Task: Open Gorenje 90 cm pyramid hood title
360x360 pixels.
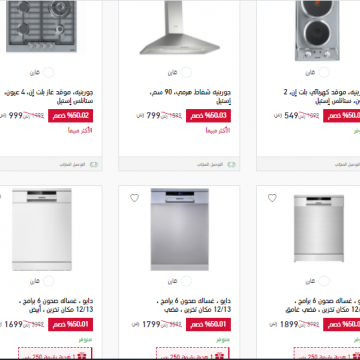Action: (x=190, y=96)
